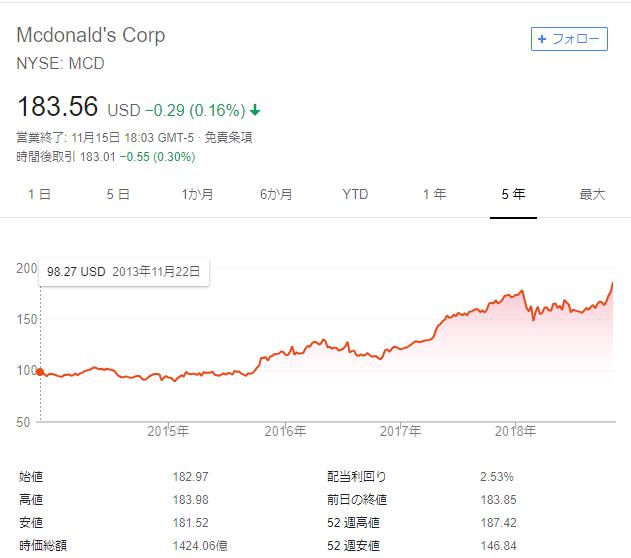Click the red dot marker on chart start
The width and height of the screenshot is (631, 558).
point(40,371)
